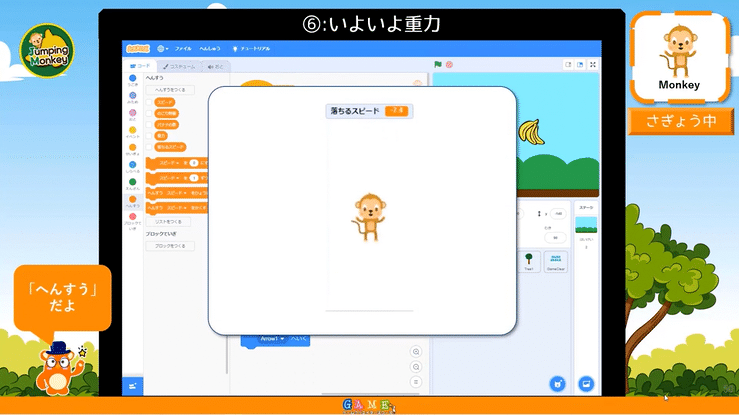The image size is (739, 415).
Task: Click the banana sprite on the stage
Action: (x=531, y=132)
